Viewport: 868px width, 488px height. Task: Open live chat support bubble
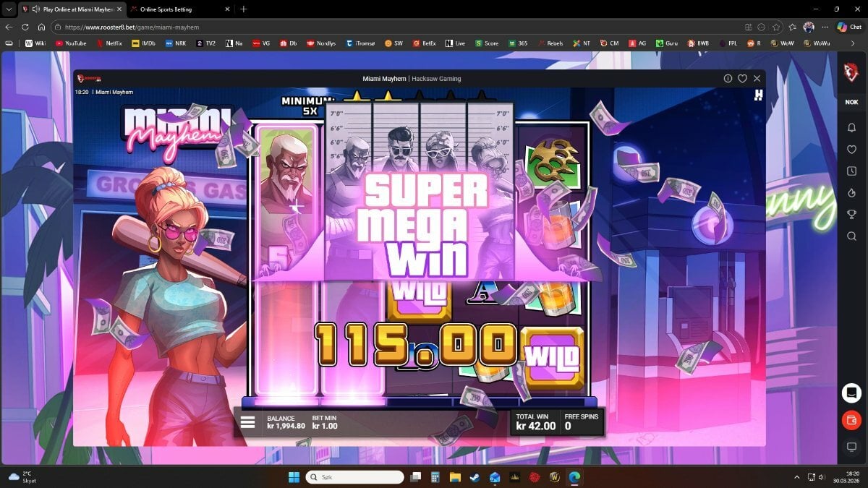click(851, 393)
